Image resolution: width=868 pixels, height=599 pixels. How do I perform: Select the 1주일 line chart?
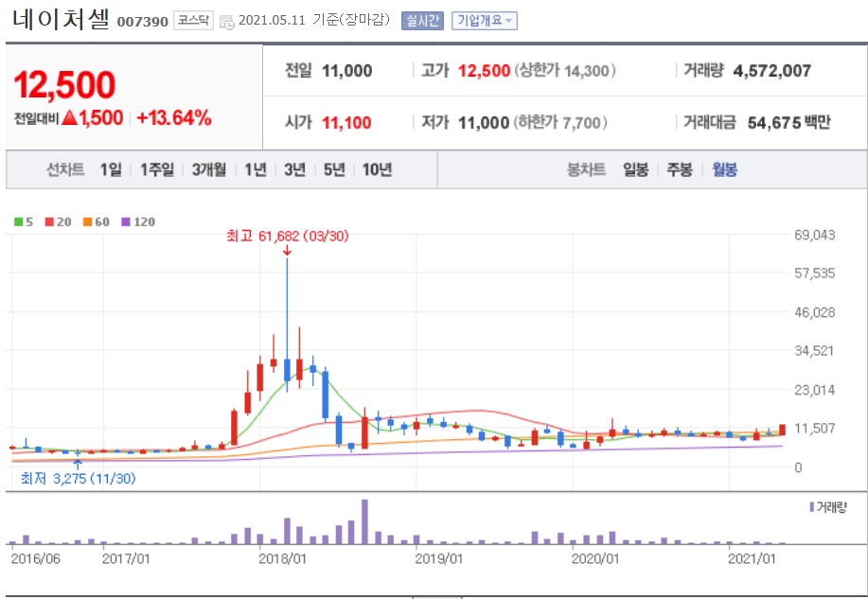(157, 169)
